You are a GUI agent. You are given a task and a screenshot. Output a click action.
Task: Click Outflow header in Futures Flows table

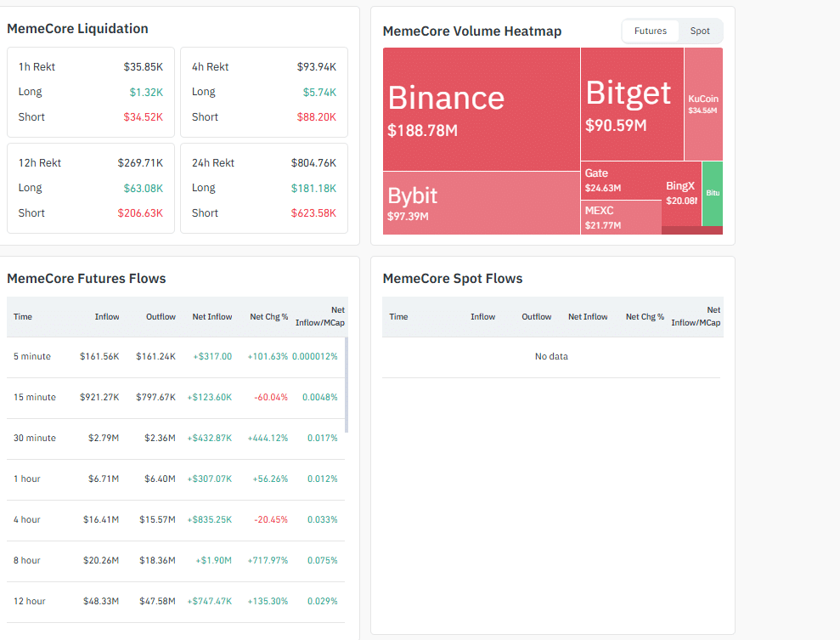pos(161,317)
